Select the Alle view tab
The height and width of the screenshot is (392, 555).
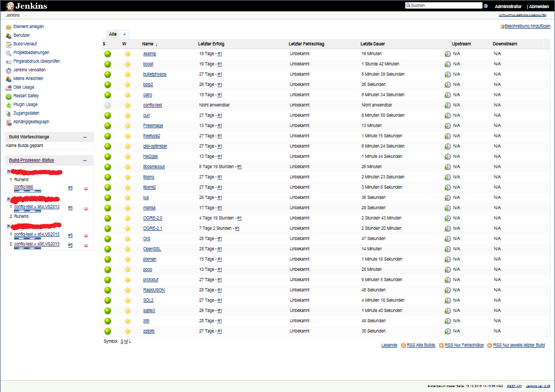tap(113, 34)
